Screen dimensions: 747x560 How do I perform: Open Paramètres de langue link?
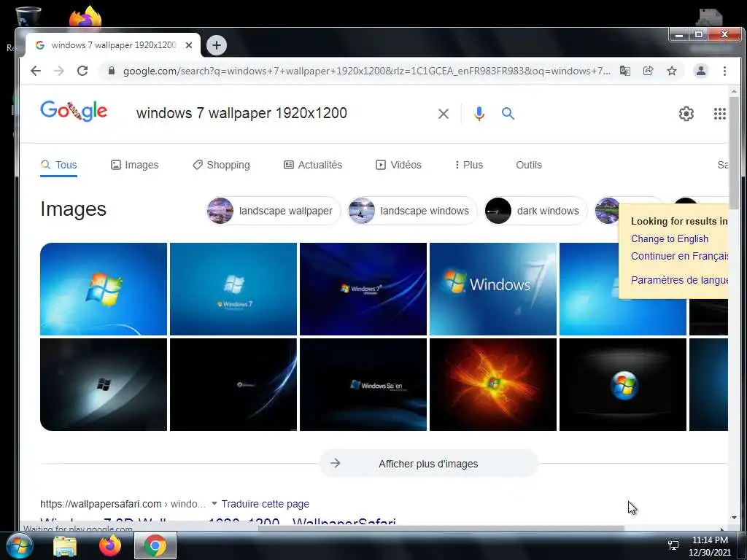coord(679,280)
